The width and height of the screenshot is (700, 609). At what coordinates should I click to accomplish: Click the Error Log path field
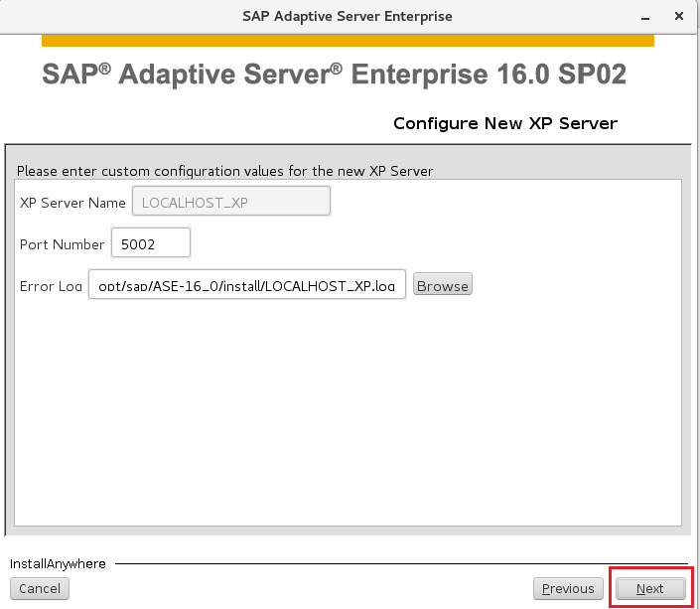click(247, 284)
